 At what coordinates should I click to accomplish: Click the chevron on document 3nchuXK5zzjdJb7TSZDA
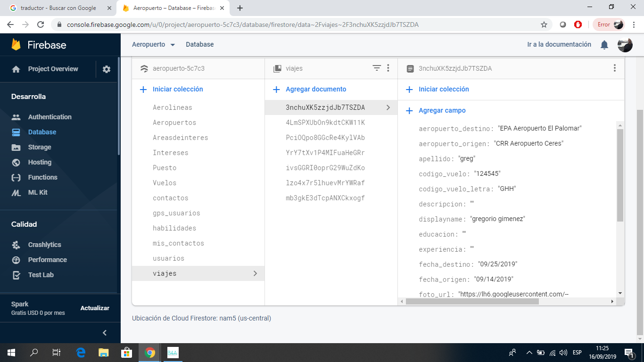tap(388, 107)
